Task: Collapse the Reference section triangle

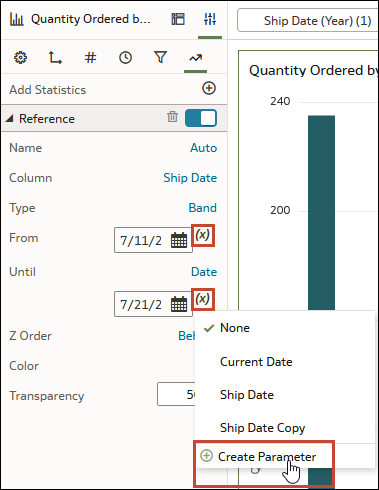Action: click(x=10, y=118)
